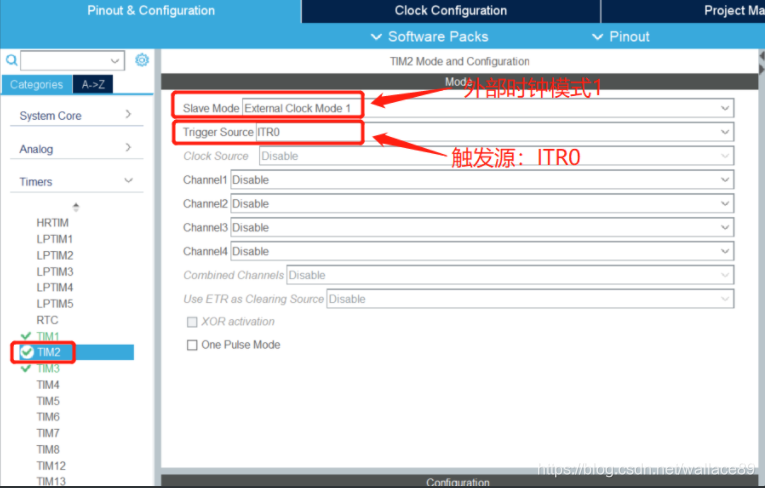Switch to Pinout & Configuration tab
Viewport: 765px width, 488px height.
tap(151, 11)
